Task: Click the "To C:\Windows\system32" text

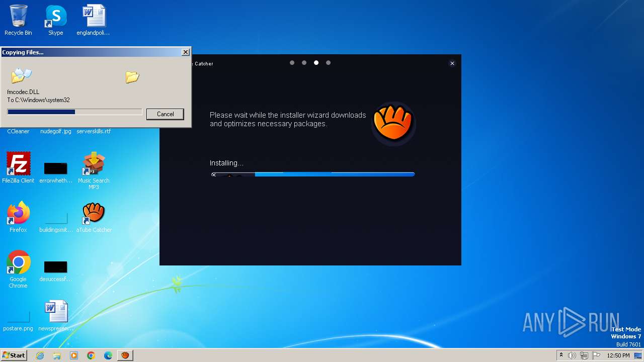Action: click(38, 100)
